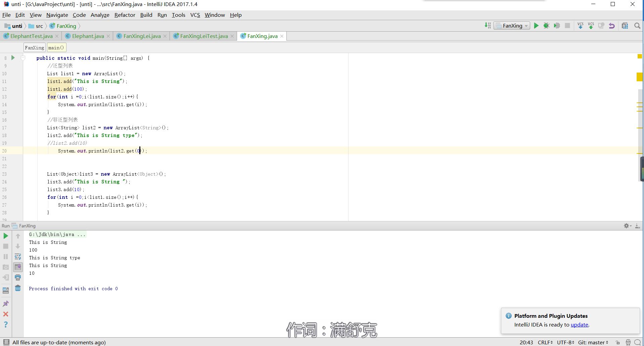Change file encoding via UTF-8 selector

pos(565,343)
